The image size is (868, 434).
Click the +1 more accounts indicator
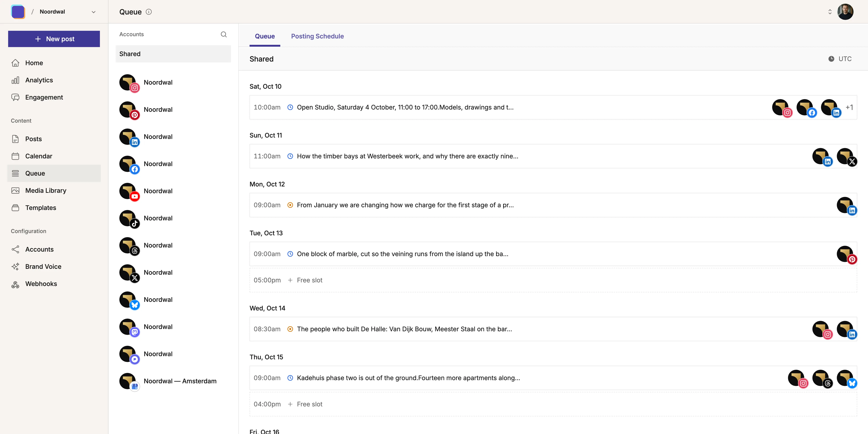pyautogui.click(x=849, y=107)
